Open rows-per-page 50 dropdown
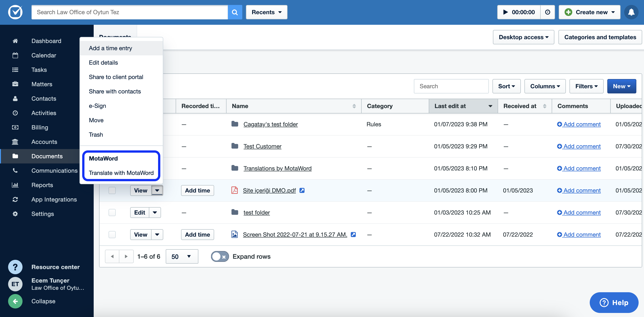The height and width of the screenshot is (317, 644). click(x=181, y=256)
